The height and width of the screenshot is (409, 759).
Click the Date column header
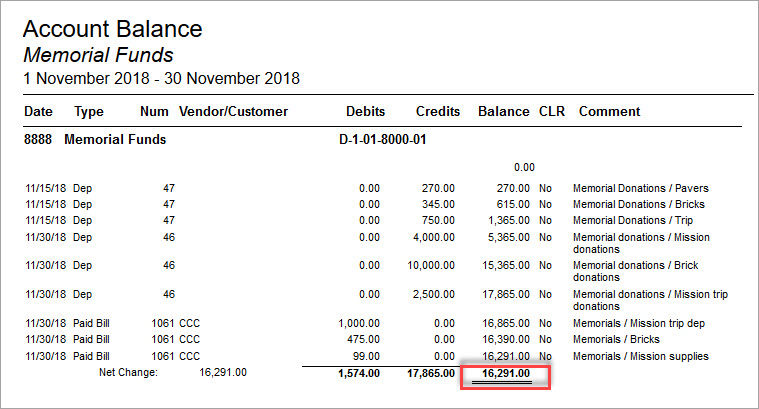pyautogui.click(x=38, y=111)
